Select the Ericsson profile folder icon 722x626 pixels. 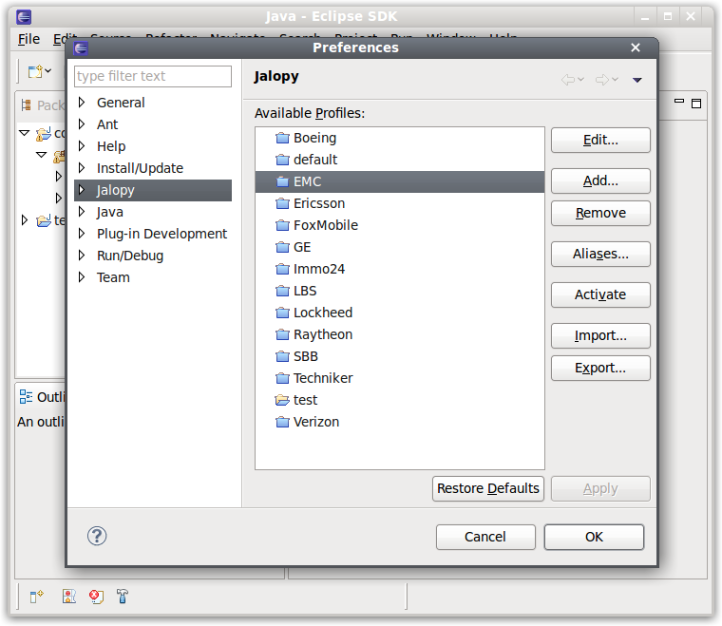282,203
